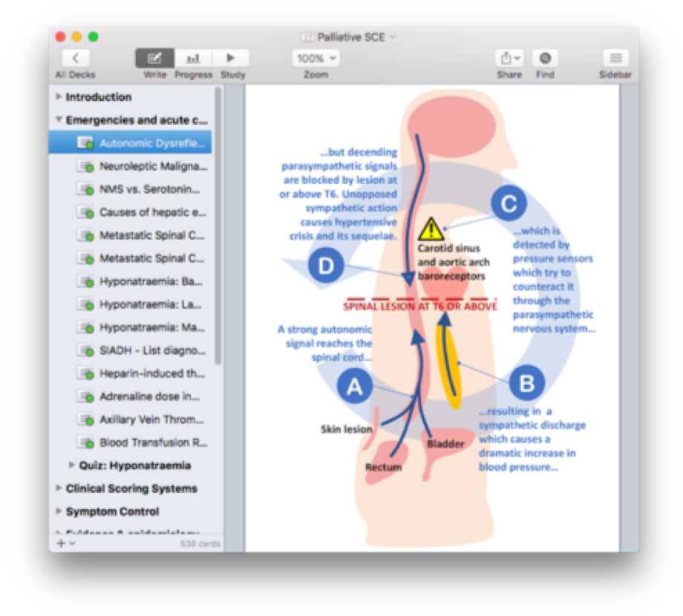Click the sidebar vertical scrollbar
The width and height of the screenshot is (683, 616).
(218, 223)
